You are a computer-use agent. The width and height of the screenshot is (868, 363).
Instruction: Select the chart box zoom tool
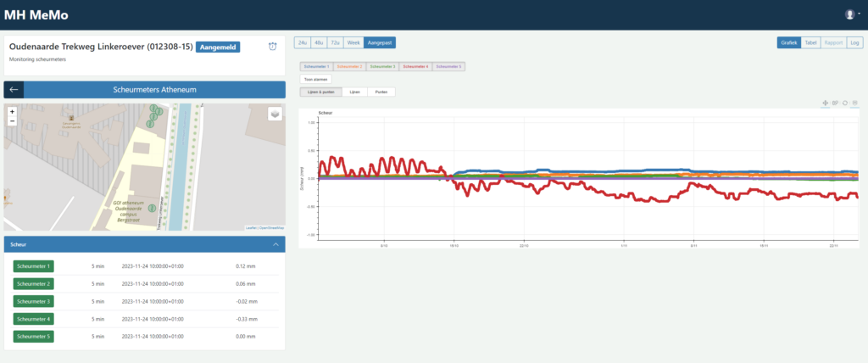(x=835, y=103)
